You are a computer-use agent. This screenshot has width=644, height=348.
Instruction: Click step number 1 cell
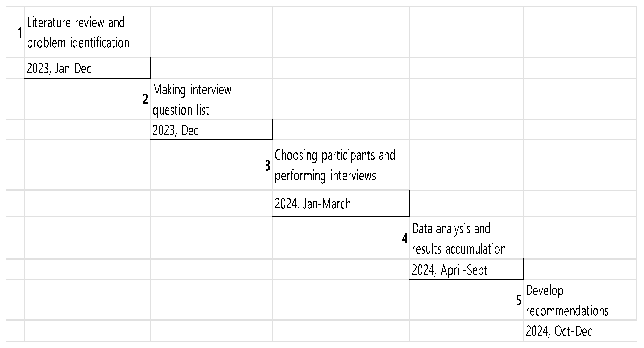click(15, 33)
